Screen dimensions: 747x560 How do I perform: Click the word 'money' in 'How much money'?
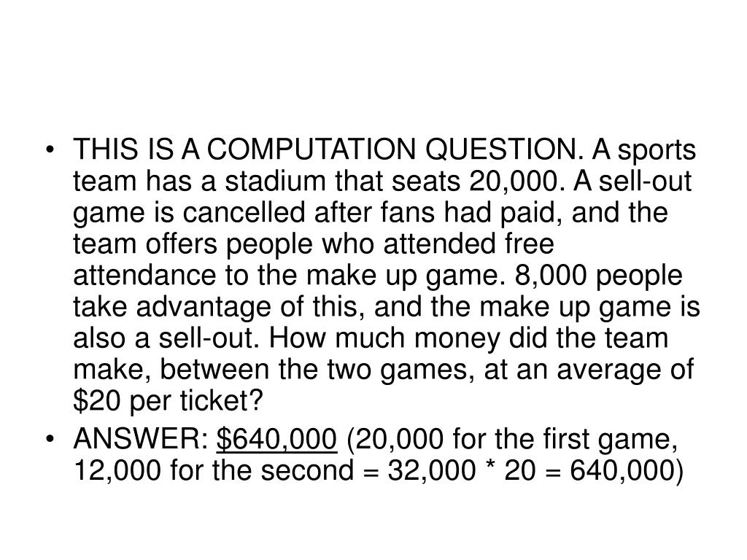coord(457,338)
